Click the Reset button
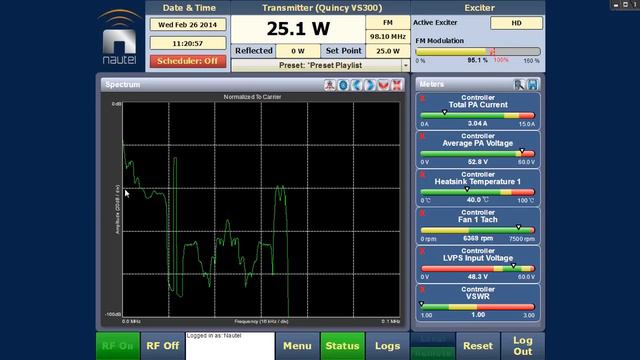 click(478, 346)
